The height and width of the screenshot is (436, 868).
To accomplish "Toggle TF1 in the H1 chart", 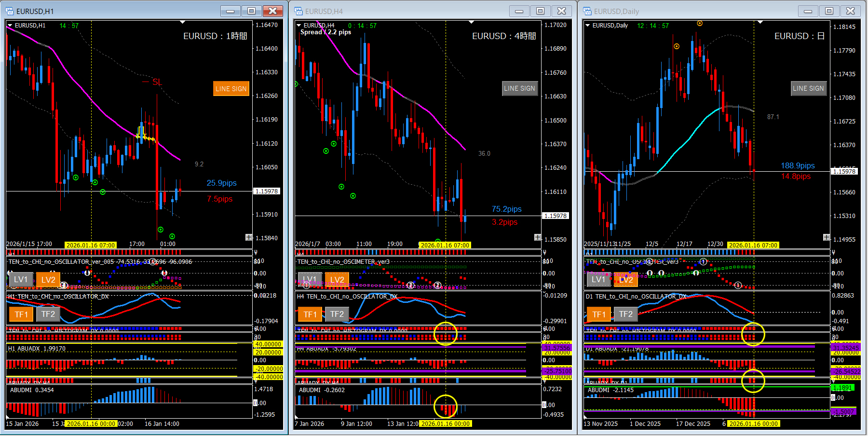I will tap(21, 314).
